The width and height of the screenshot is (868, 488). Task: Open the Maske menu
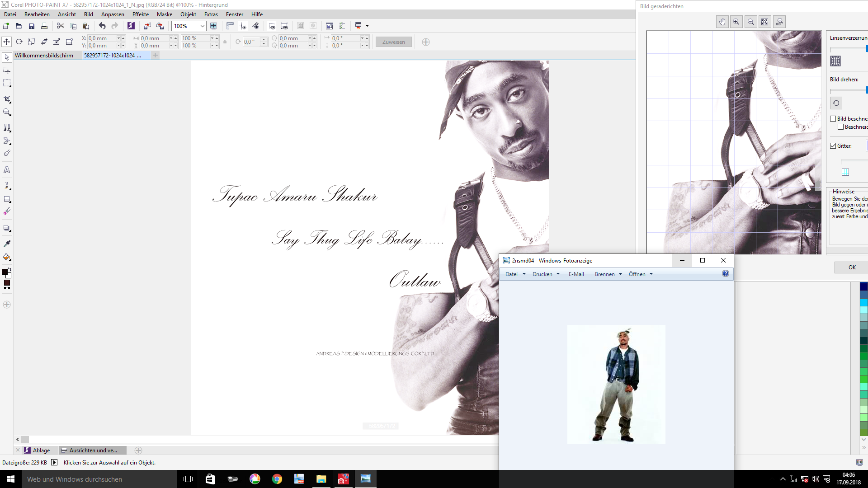(x=165, y=14)
